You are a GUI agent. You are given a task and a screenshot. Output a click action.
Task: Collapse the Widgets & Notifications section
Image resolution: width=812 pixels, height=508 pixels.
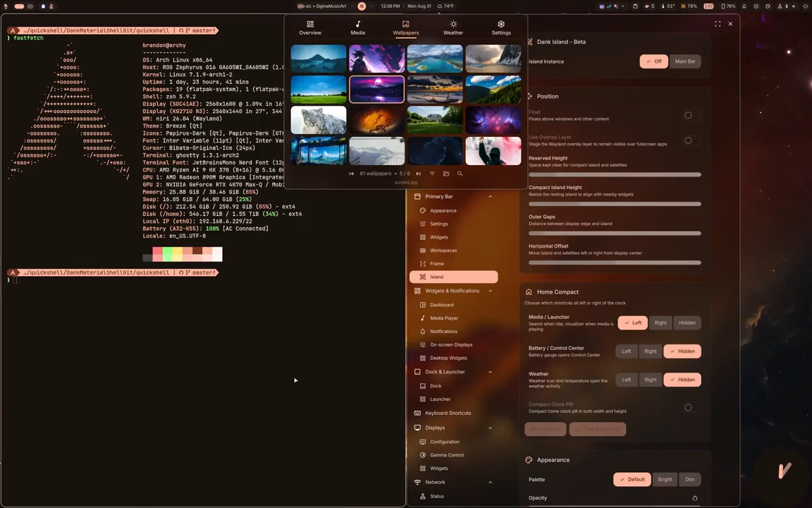(x=490, y=291)
